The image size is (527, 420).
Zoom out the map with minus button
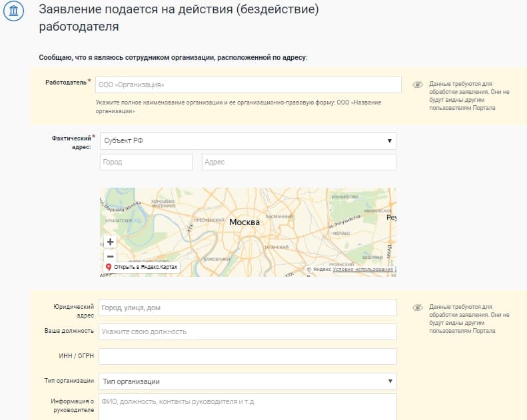pos(111,256)
